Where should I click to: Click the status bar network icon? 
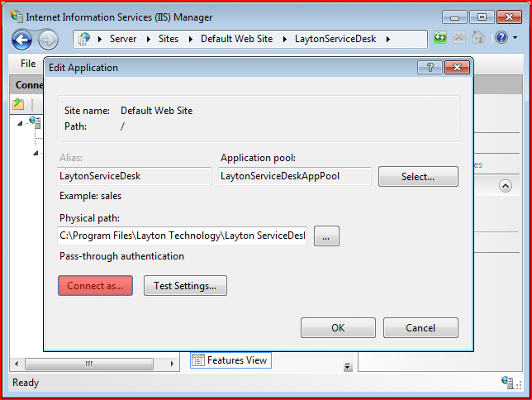pyautogui.click(x=507, y=383)
